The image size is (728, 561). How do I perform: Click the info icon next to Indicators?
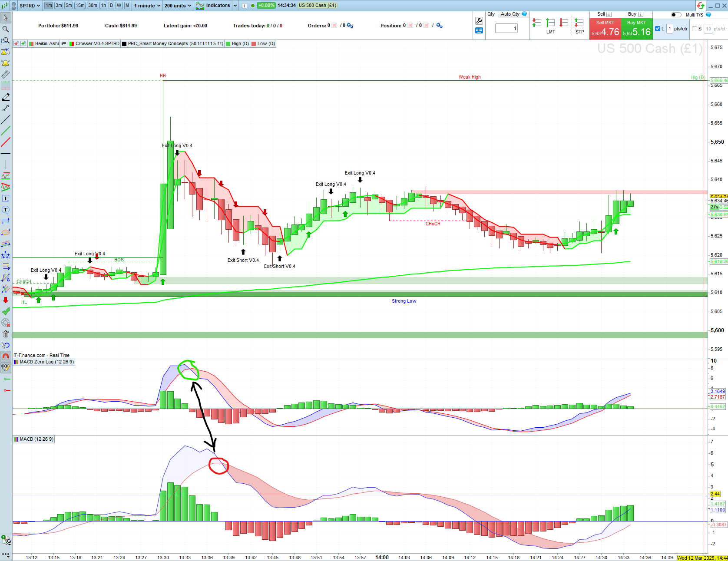245,6
